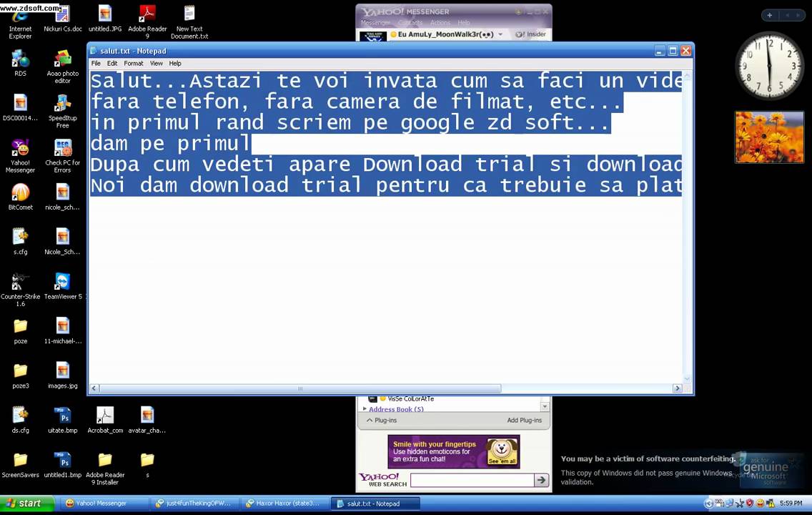Screen dimensions: 812x515
Task: Click the See 'em all emoticons banner
Action: [x=454, y=451]
